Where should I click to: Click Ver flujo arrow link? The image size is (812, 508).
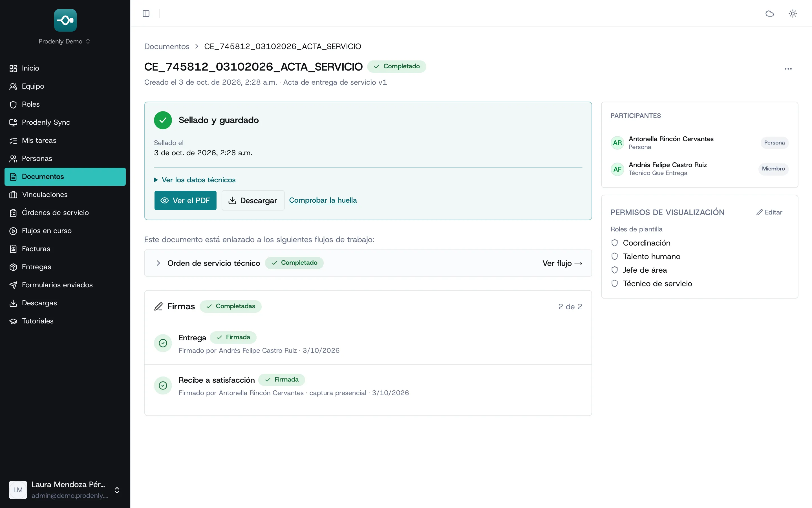coord(562,263)
